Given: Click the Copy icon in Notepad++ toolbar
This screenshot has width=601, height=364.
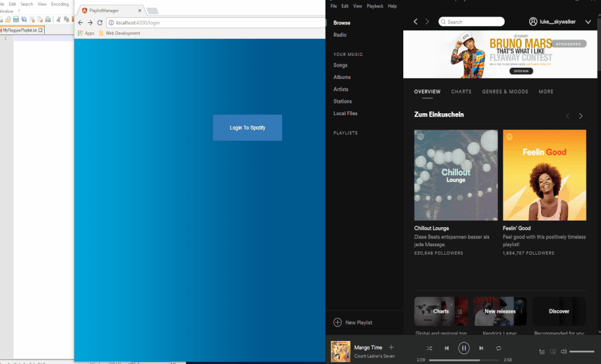Looking at the screenshot, I should [67, 19].
